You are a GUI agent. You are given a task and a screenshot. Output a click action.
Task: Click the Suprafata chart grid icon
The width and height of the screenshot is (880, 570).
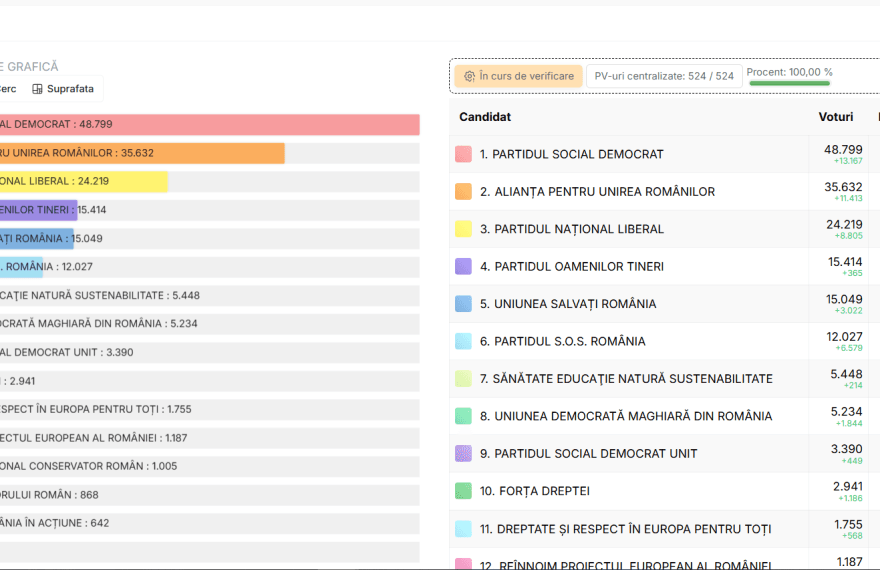pos(38,89)
